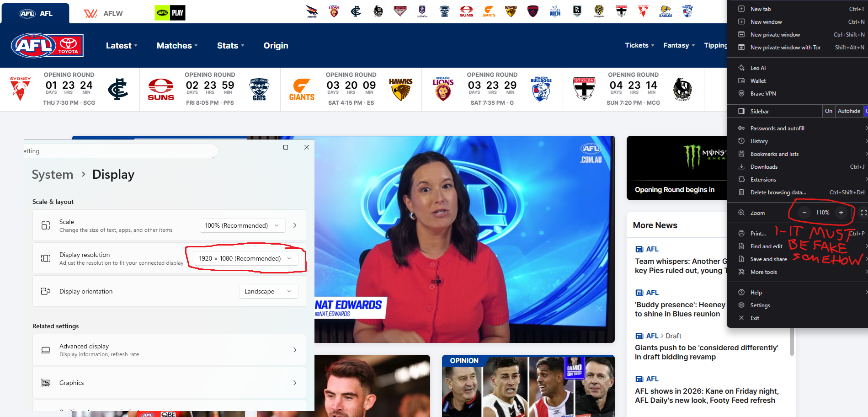The width and height of the screenshot is (868, 417).
Task: Open the AFL Play tab
Action: point(170,13)
